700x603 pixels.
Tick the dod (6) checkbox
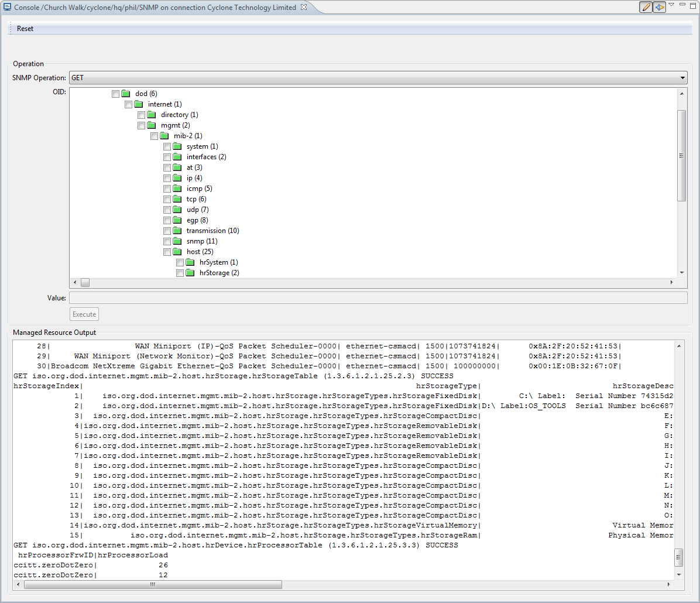coord(116,94)
